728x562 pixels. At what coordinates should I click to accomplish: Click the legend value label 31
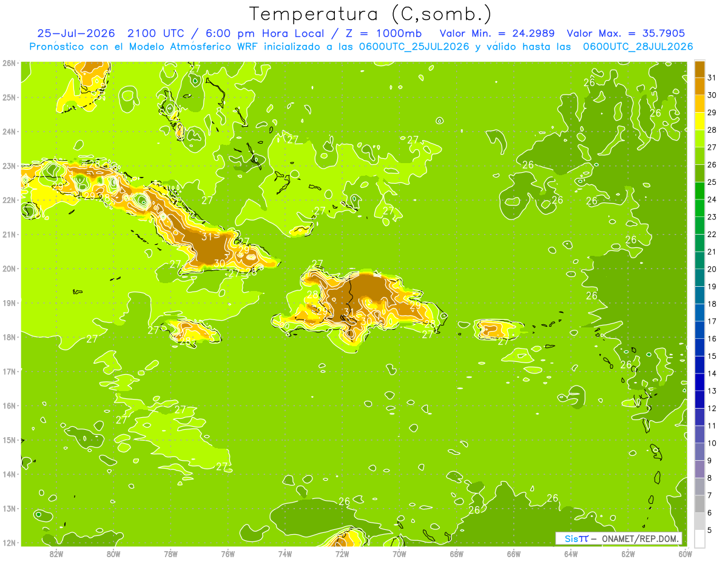click(712, 78)
